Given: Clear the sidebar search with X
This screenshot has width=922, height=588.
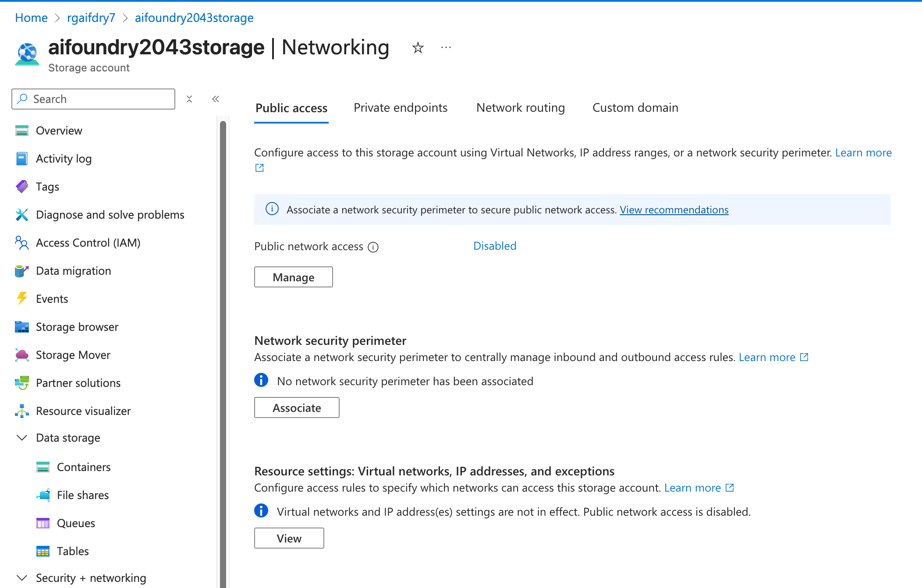Looking at the screenshot, I should coord(189,99).
